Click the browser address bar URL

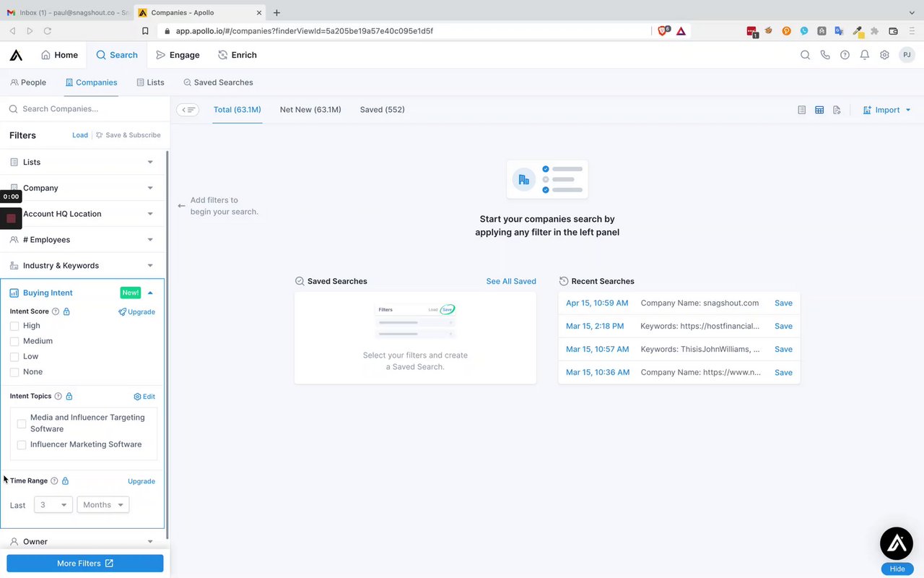pyautogui.click(x=304, y=31)
